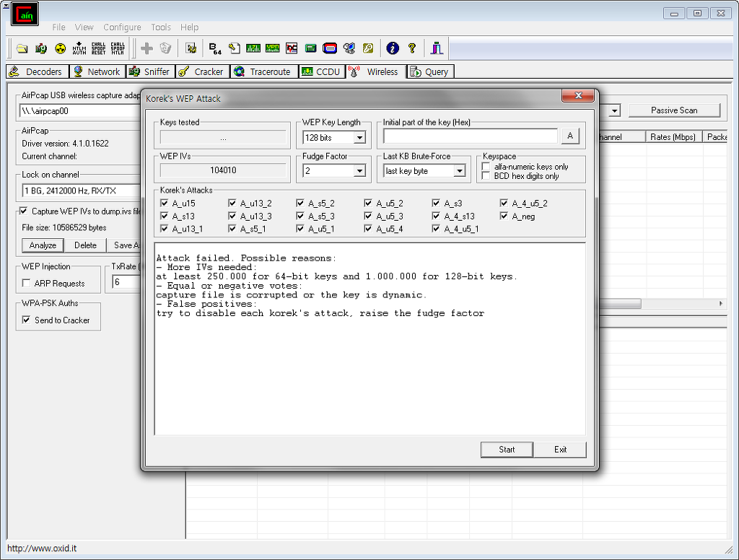Click the gold key toolbar icon

(x=368, y=48)
